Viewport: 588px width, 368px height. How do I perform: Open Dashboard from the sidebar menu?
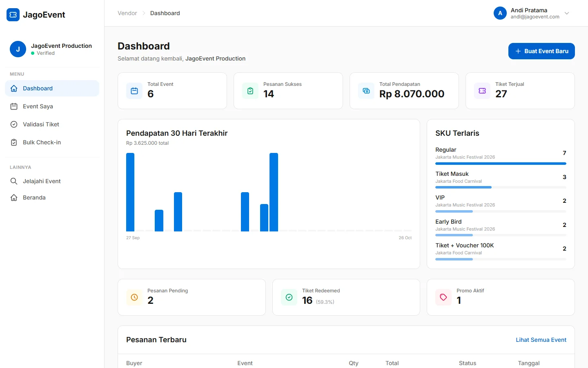coord(52,88)
